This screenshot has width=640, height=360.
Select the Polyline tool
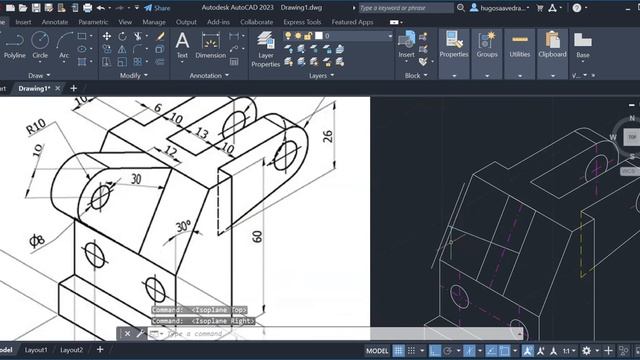click(x=15, y=46)
